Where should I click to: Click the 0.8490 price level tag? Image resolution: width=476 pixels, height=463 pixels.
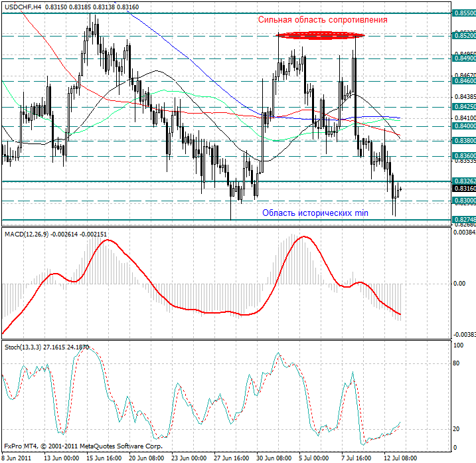click(463, 58)
